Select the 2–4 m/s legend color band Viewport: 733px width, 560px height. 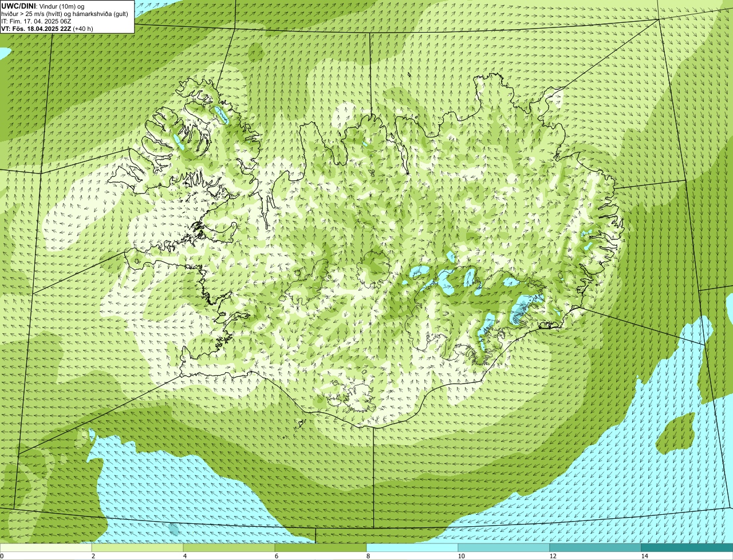(x=137, y=547)
